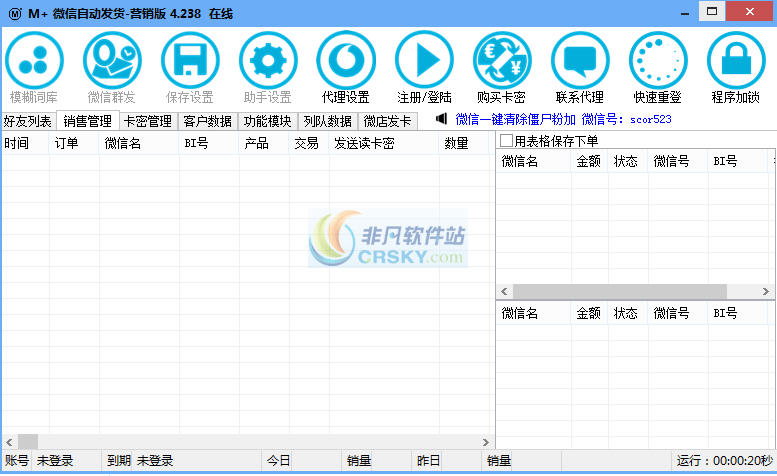This screenshot has width=777, height=476.
Task: Open 助手设置 gear icon
Action: (x=268, y=60)
